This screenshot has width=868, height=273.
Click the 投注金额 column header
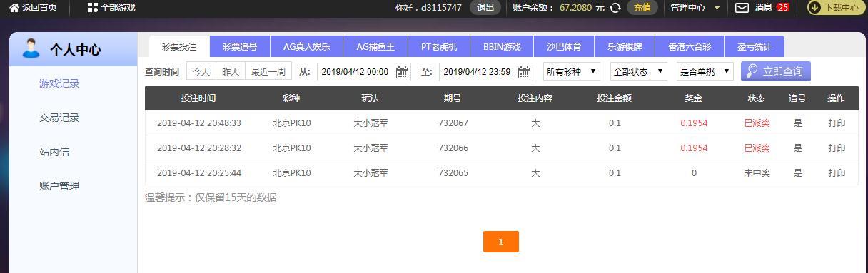point(615,98)
